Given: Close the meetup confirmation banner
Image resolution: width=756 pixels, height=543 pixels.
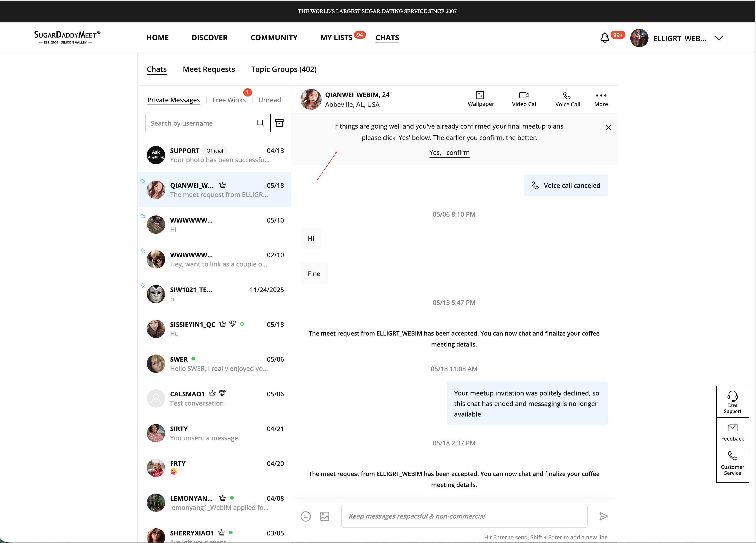Looking at the screenshot, I should [x=608, y=128].
